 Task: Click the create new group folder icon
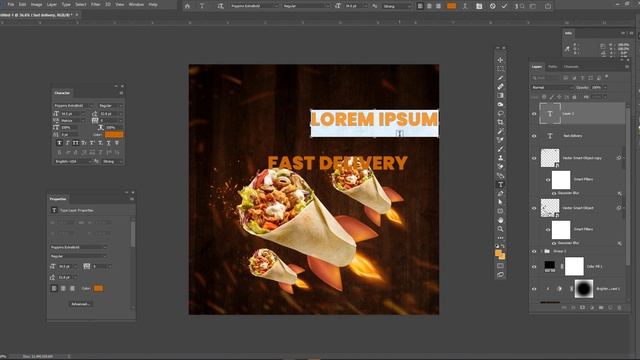pos(601,307)
